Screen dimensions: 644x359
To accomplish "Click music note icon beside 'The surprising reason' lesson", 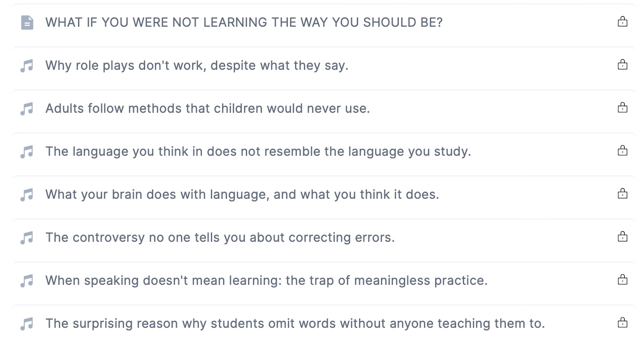I will (x=27, y=323).
